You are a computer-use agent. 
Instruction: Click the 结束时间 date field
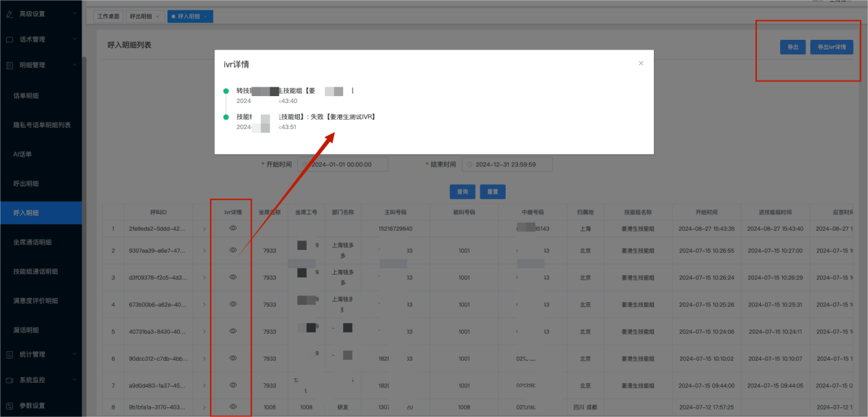(507, 165)
